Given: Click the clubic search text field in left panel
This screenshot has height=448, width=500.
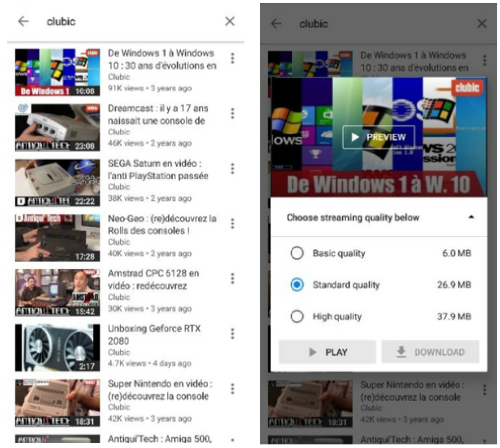Looking at the screenshot, I should [x=124, y=21].
